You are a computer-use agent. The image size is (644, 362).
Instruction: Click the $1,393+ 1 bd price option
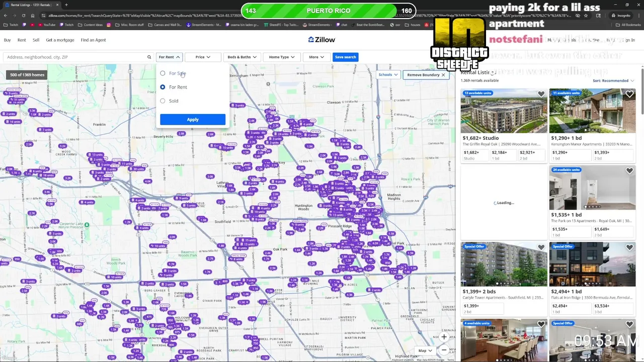click(x=613, y=155)
